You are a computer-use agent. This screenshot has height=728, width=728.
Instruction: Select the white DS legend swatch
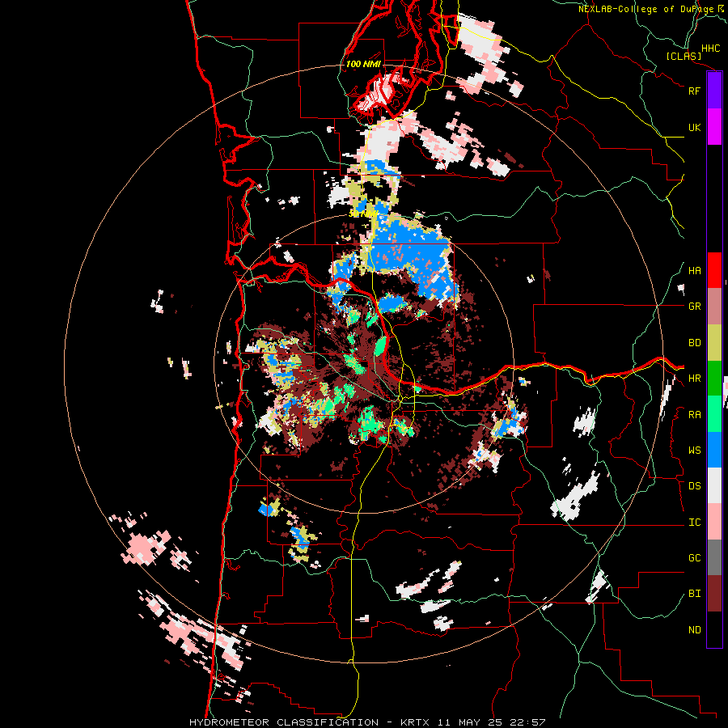714,485
